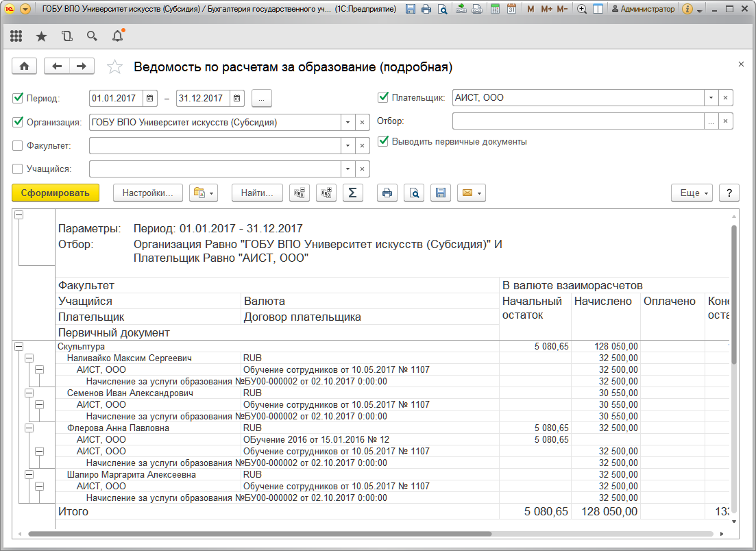The image size is (756, 551).
Task: Collapse the Шапиро Маргарита Алексеевна group
Action: (x=29, y=474)
